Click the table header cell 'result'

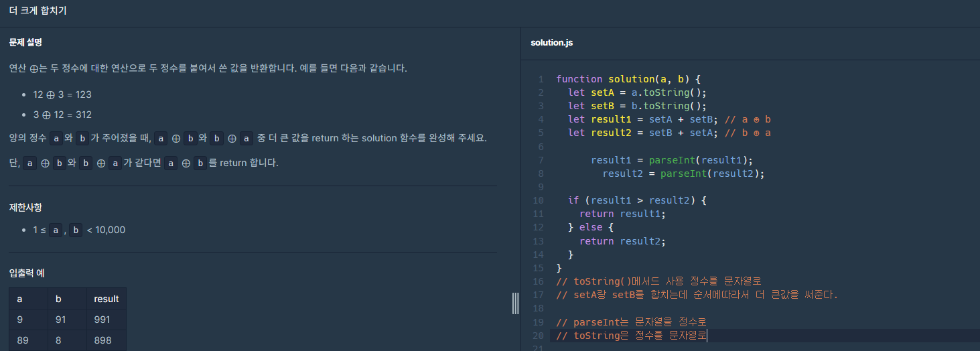[x=107, y=299]
